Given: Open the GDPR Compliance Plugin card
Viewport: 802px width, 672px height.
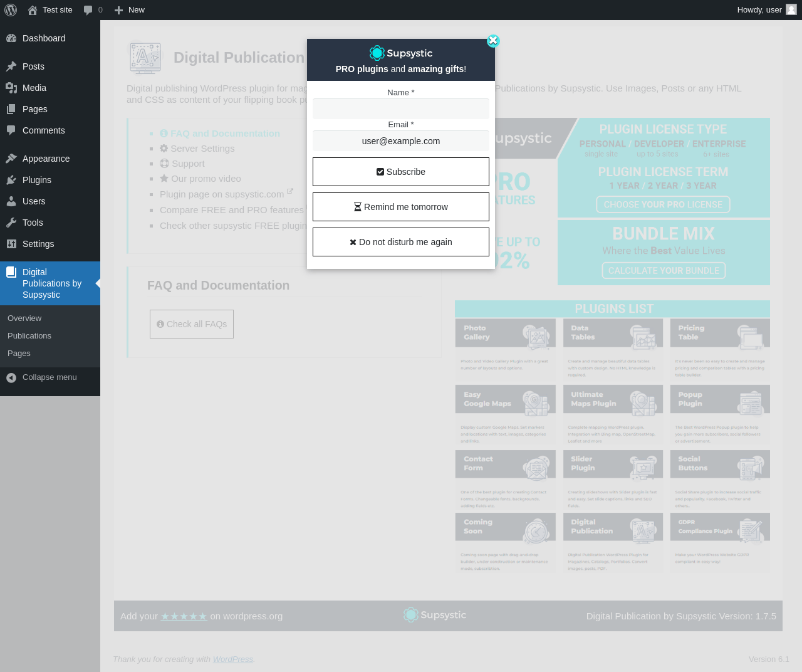Looking at the screenshot, I should pyautogui.click(x=720, y=542).
